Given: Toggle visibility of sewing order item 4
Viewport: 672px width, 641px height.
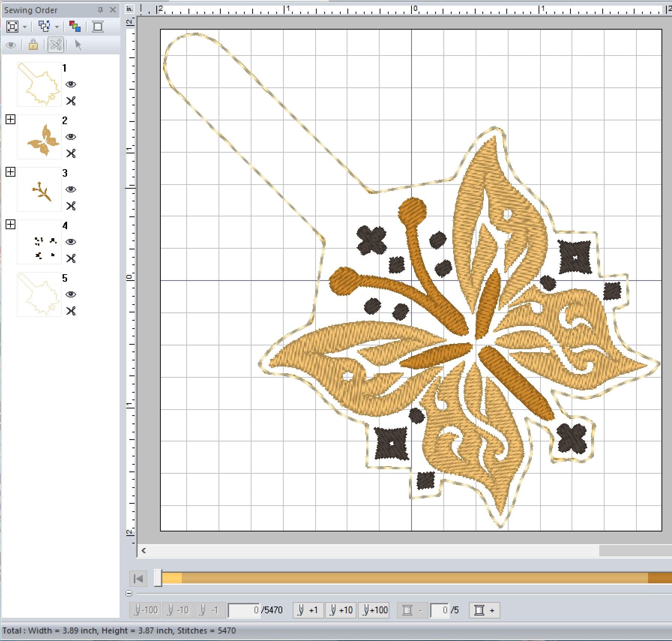Looking at the screenshot, I should pyautogui.click(x=71, y=242).
